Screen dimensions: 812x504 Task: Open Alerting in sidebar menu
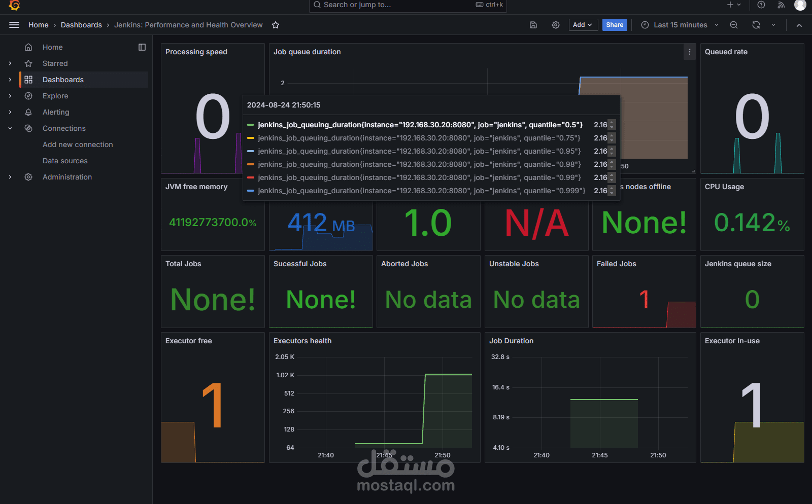coord(56,112)
